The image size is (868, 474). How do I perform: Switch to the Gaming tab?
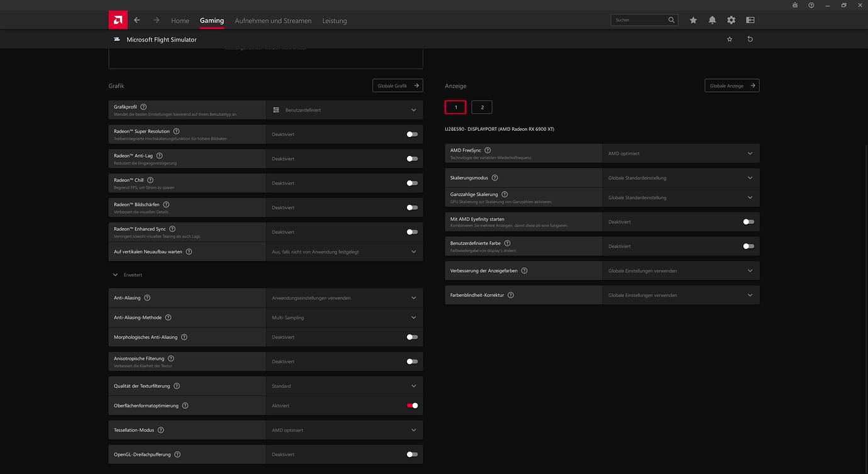pyautogui.click(x=211, y=20)
